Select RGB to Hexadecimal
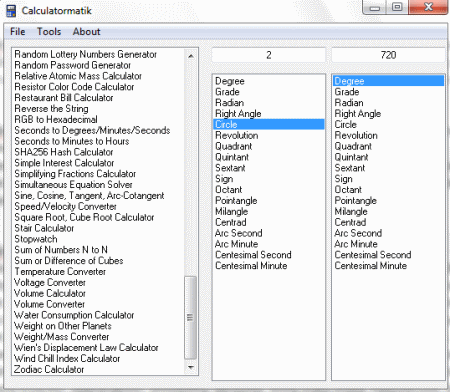The image size is (450, 392). (56, 119)
